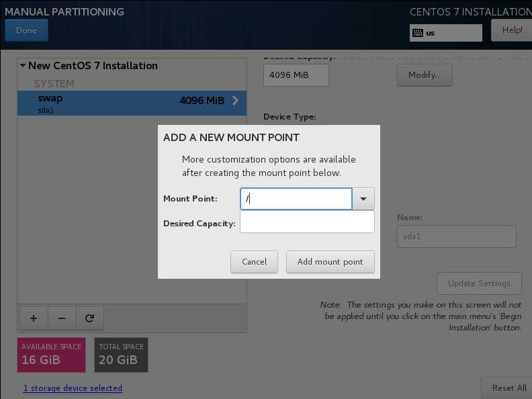Click the MANUAL PARTITIONING heading

point(64,12)
